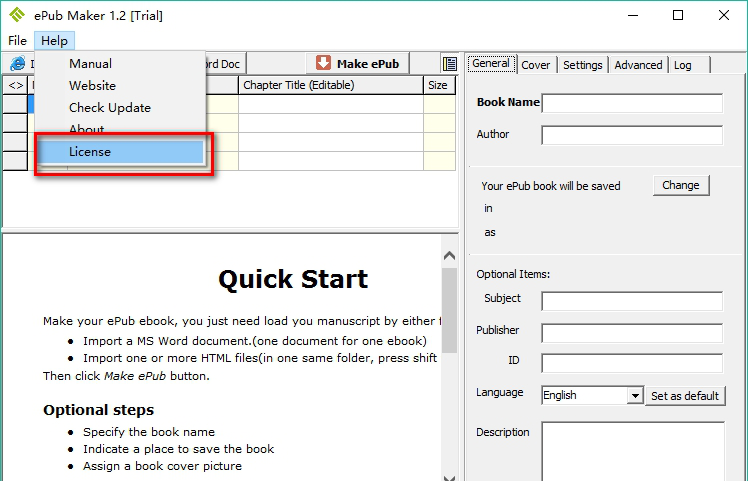Switch to the General tab
The height and width of the screenshot is (500, 748).
coord(491,63)
